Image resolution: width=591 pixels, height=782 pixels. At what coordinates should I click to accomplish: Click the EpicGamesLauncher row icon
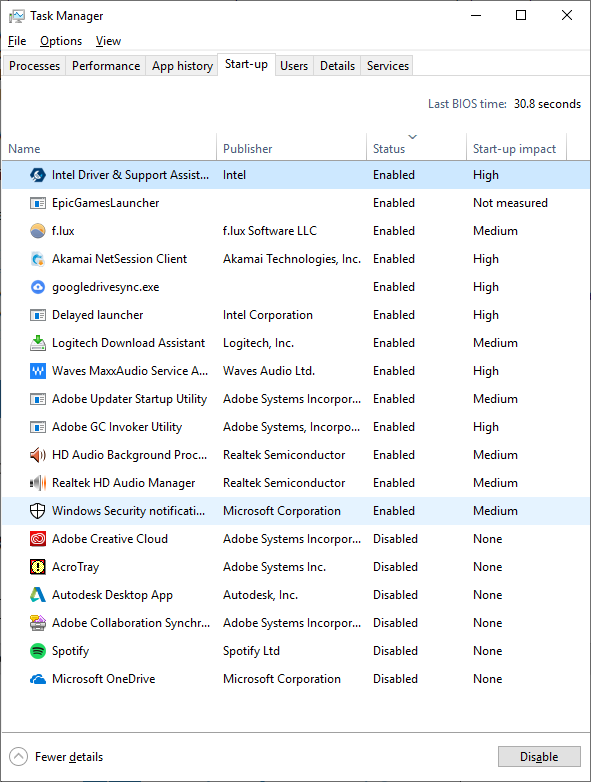(x=38, y=203)
